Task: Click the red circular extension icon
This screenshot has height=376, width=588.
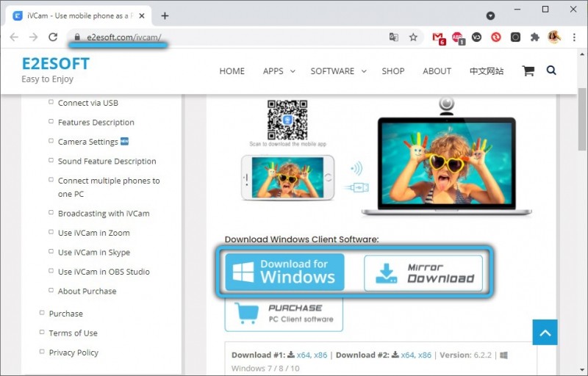Action: 496,37
